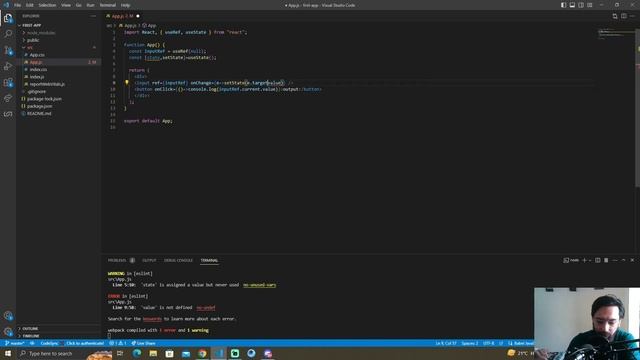Open the File menu
The image size is (640, 360).
[17, 5]
